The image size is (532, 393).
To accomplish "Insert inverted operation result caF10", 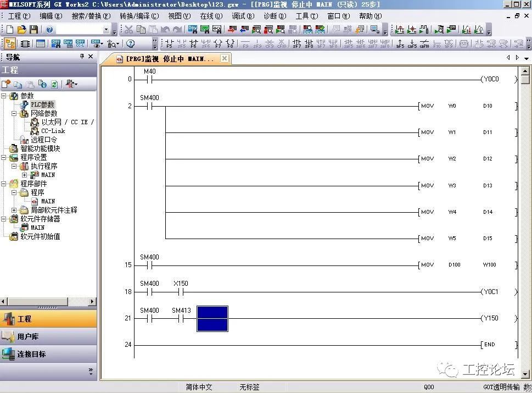I will point(424,44).
